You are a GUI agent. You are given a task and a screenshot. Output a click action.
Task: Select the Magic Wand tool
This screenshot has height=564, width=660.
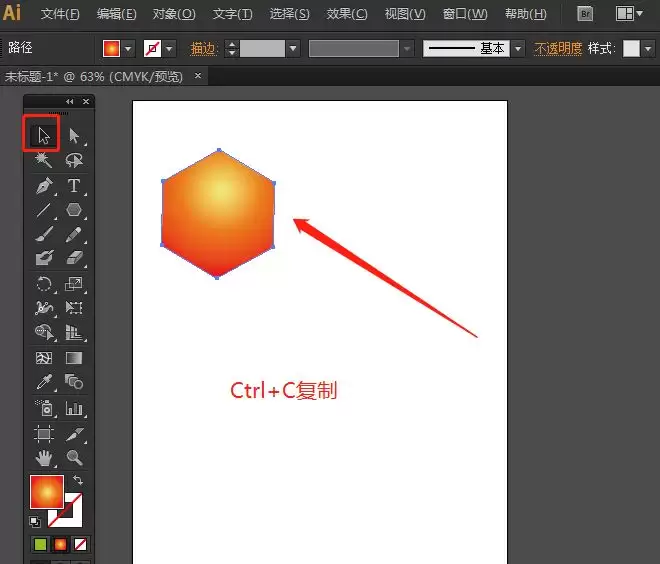pos(43,160)
